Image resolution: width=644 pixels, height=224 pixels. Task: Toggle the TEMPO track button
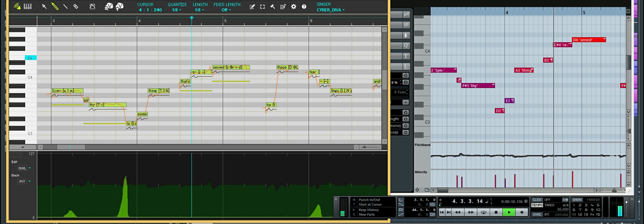point(537,205)
